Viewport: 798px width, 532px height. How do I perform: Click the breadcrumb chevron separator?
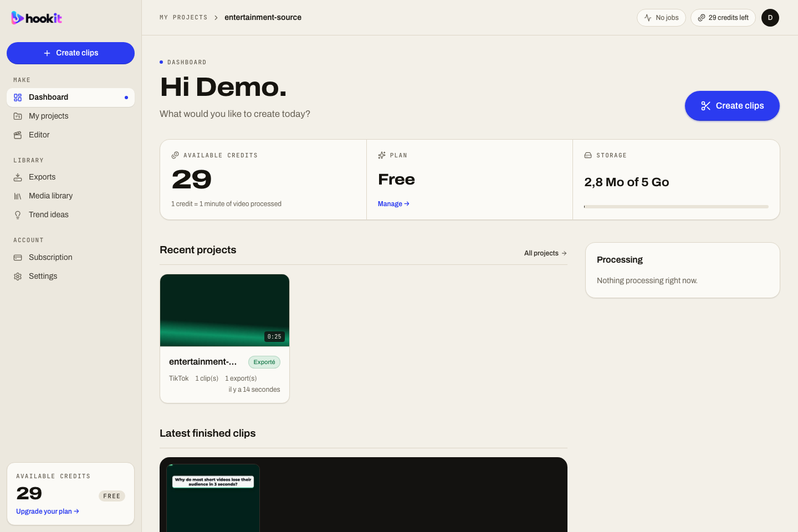pos(216,18)
